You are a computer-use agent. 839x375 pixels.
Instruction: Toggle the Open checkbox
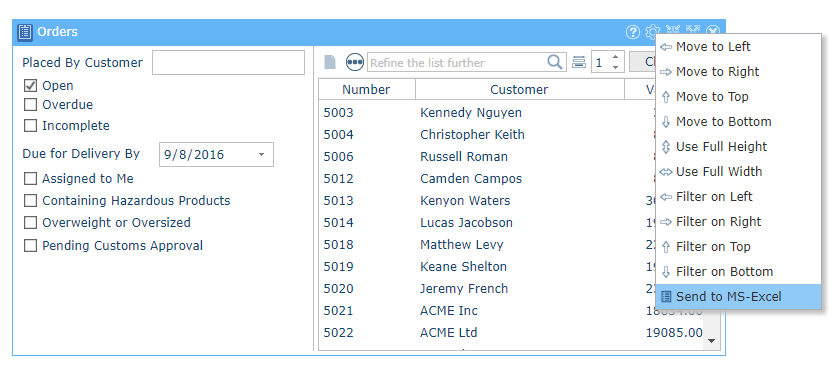30,86
